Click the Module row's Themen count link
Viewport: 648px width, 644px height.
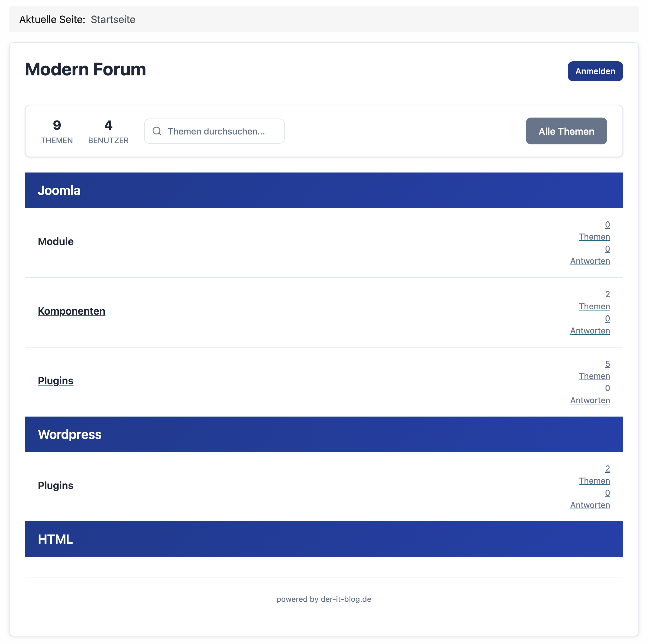click(594, 237)
